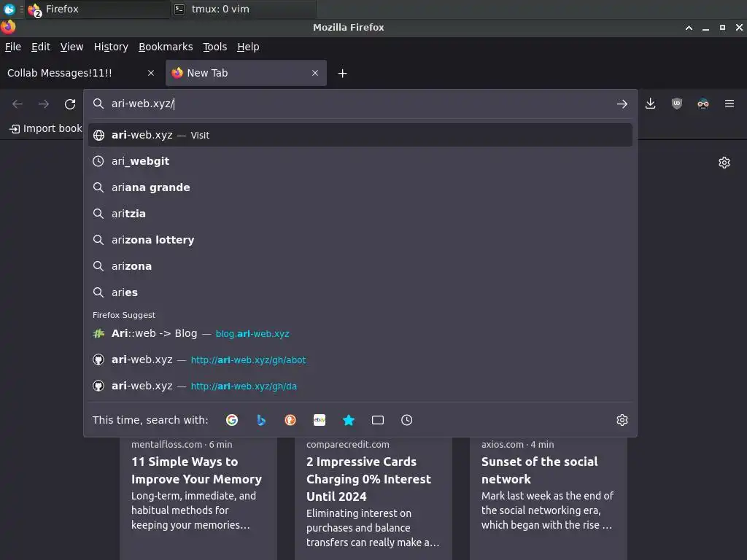The height and width of the screenshot is (560, 747).
Task: Choose the aries search suggestion
Action: [x=360, y=292]
